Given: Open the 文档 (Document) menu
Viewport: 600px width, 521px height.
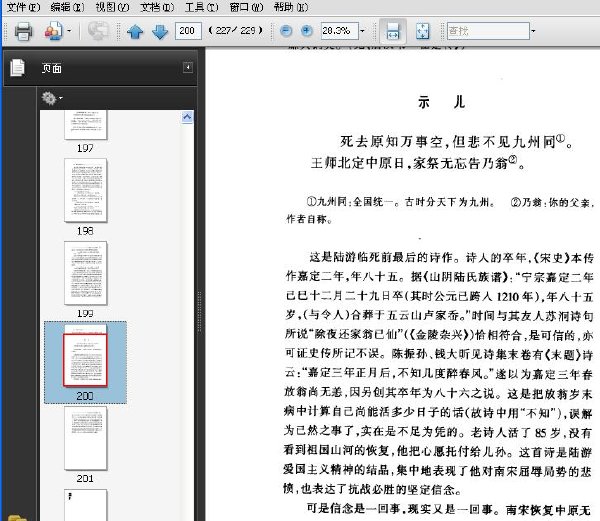Looking at the screenshot, I should (x=157, y=7).
